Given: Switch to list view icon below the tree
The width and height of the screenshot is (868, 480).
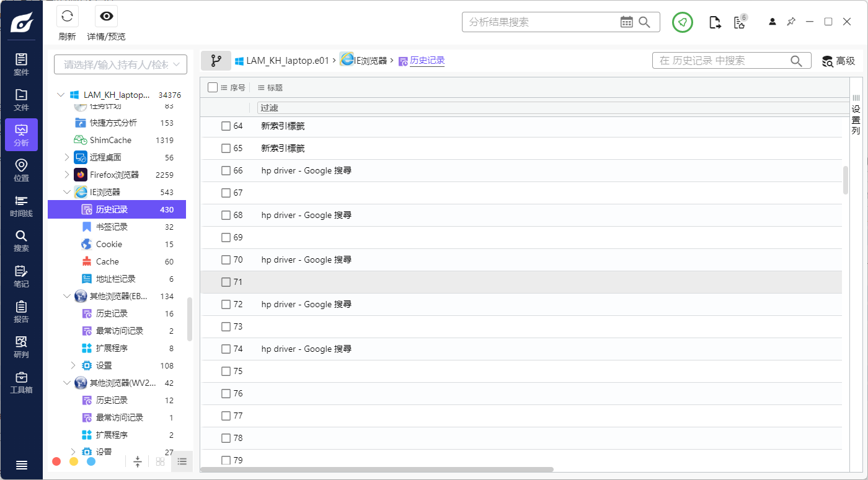Looking at the screenshot, I should tap(182, 461).
